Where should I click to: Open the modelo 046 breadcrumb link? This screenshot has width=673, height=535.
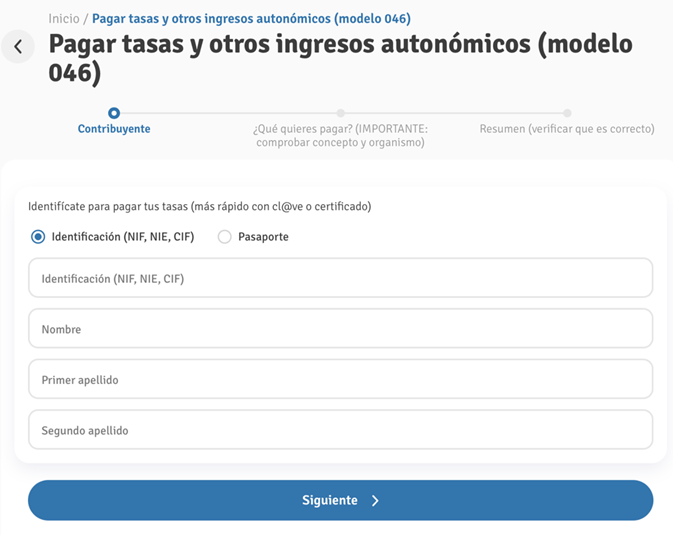pyautogui.click(x=251, y=19)
